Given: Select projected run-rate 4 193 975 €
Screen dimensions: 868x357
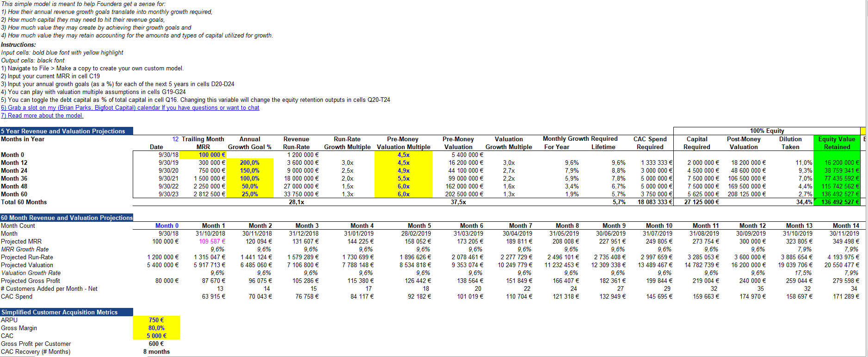Looking at the screenshot, I should (x=843, y=257).
